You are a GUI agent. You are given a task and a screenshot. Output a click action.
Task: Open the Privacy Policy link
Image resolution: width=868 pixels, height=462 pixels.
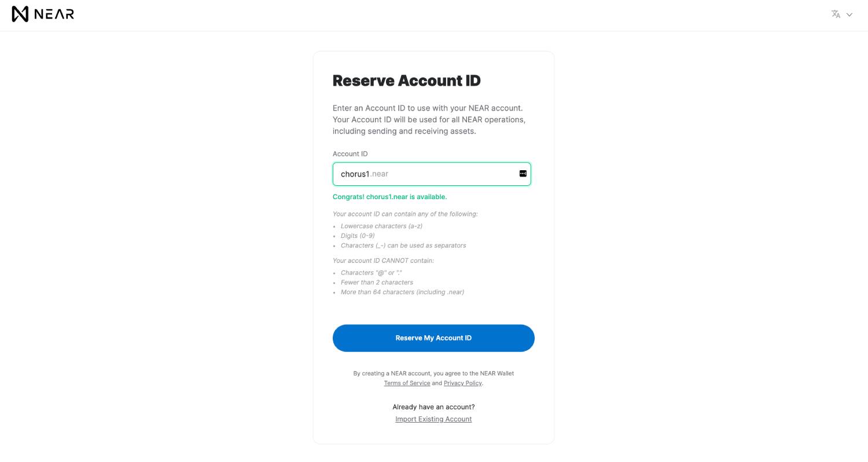[462, 383]
